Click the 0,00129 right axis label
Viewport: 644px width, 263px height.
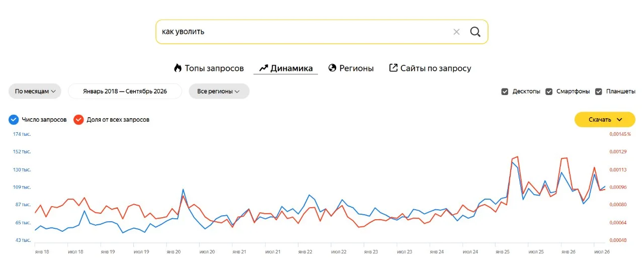[618, 151]
